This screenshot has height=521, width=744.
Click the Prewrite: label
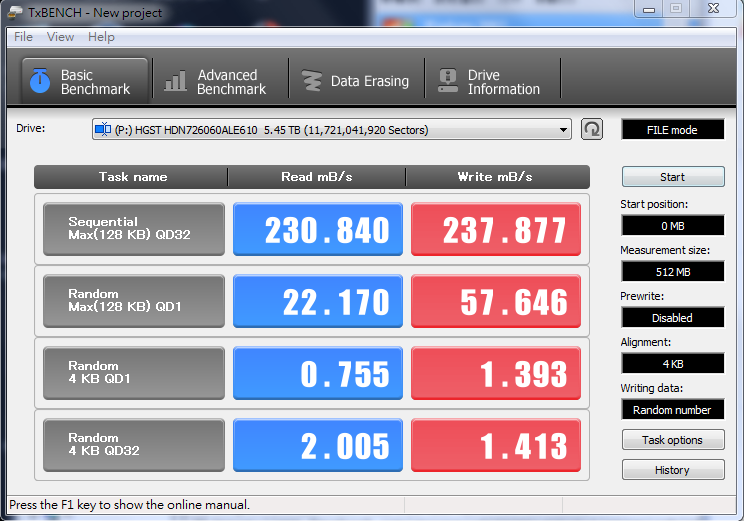(642, 296)
